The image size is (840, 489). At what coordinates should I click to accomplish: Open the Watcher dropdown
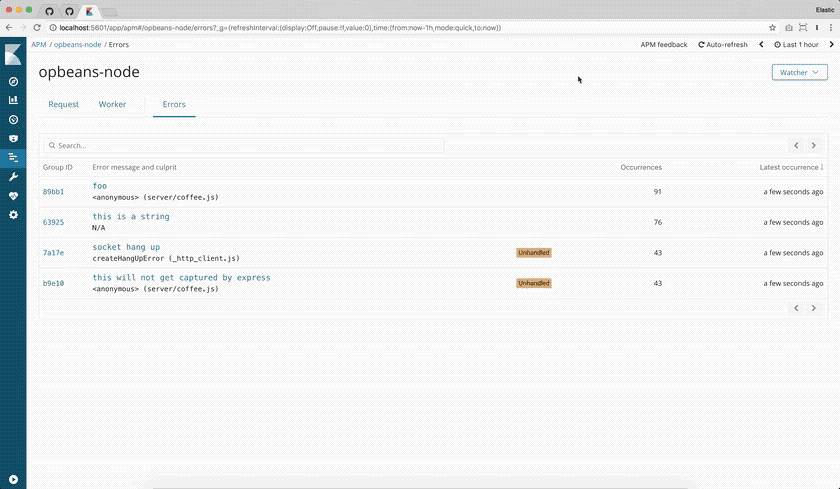[x=799, y=72]
